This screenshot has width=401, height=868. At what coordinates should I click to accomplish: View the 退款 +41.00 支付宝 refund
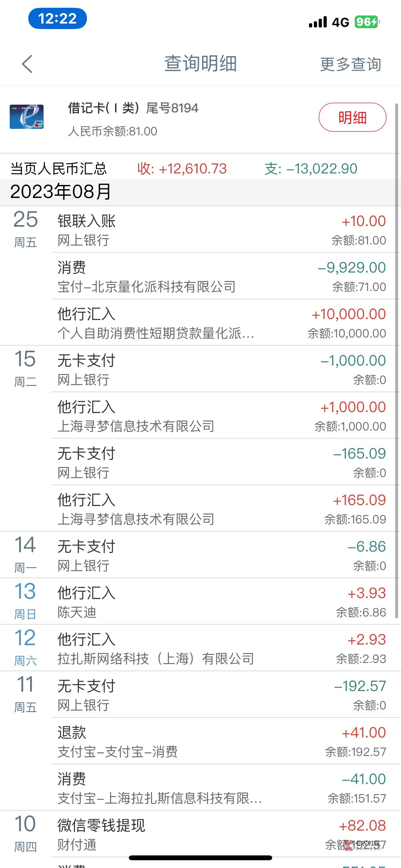point(222,741)
